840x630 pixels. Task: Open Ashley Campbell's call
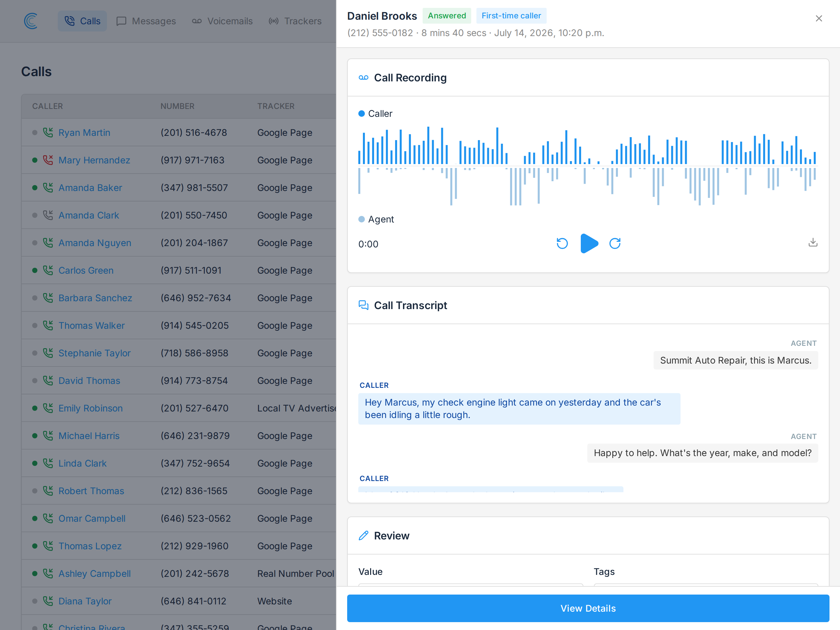click(94, 574)
